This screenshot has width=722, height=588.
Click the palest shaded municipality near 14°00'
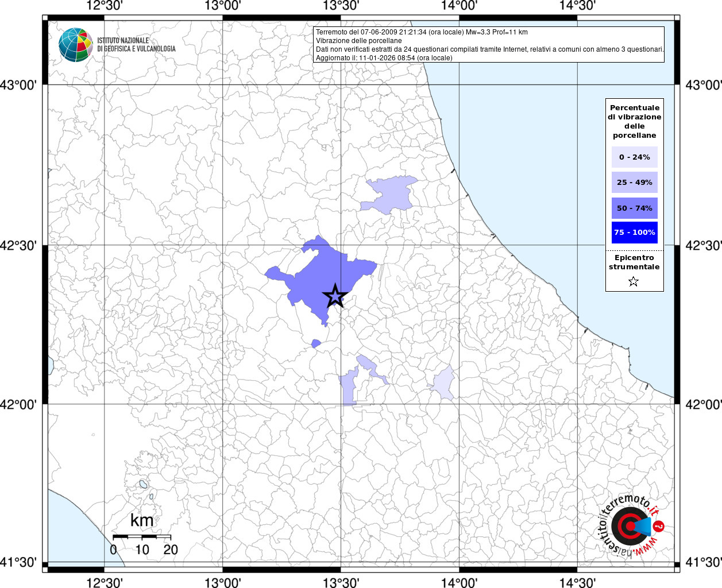point(443,382)
